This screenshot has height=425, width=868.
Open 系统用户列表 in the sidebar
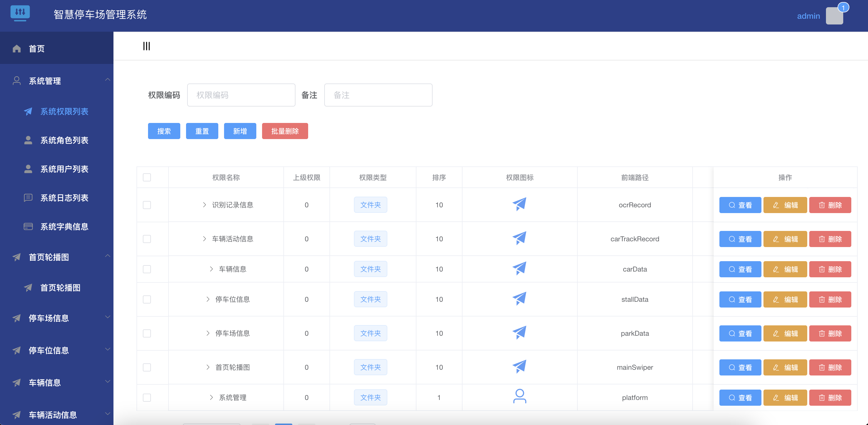(64, 169)
